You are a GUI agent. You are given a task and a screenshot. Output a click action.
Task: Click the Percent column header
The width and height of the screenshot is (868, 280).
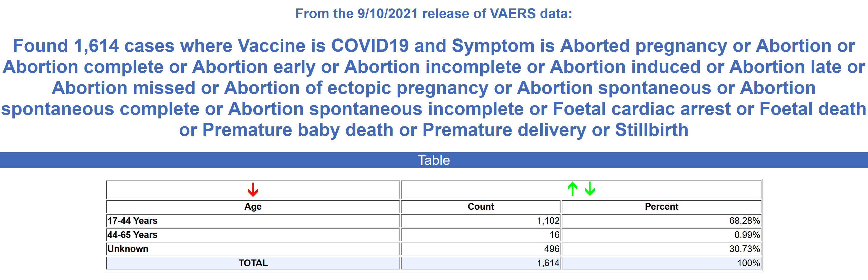(x=661, y=207)
